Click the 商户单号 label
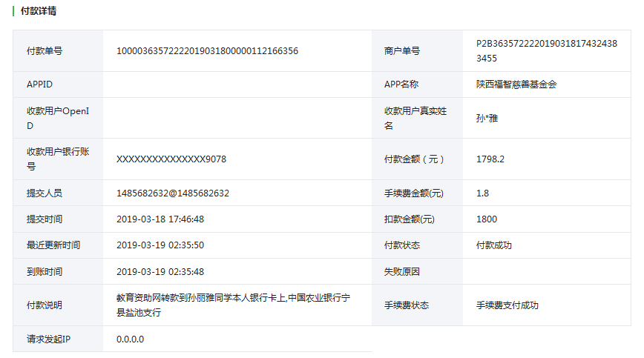This screenshot has width=644, height=358. tap(401, 51)
